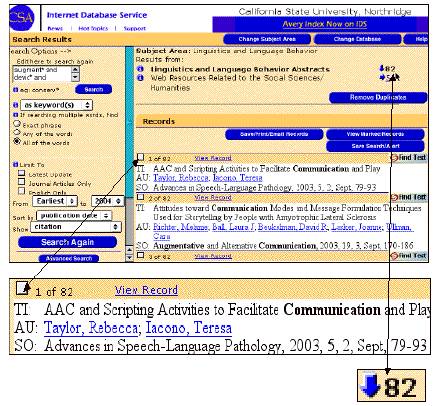436x406 pixels.
Task: Open the 'as keyword(s)' dropdown
Action: point(57,105)
